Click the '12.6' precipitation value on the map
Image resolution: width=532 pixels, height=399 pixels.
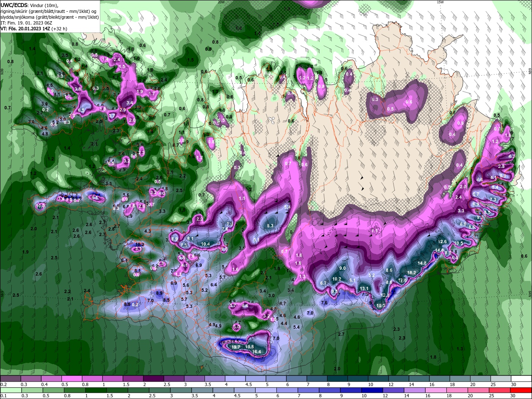(x=442, y=241)
